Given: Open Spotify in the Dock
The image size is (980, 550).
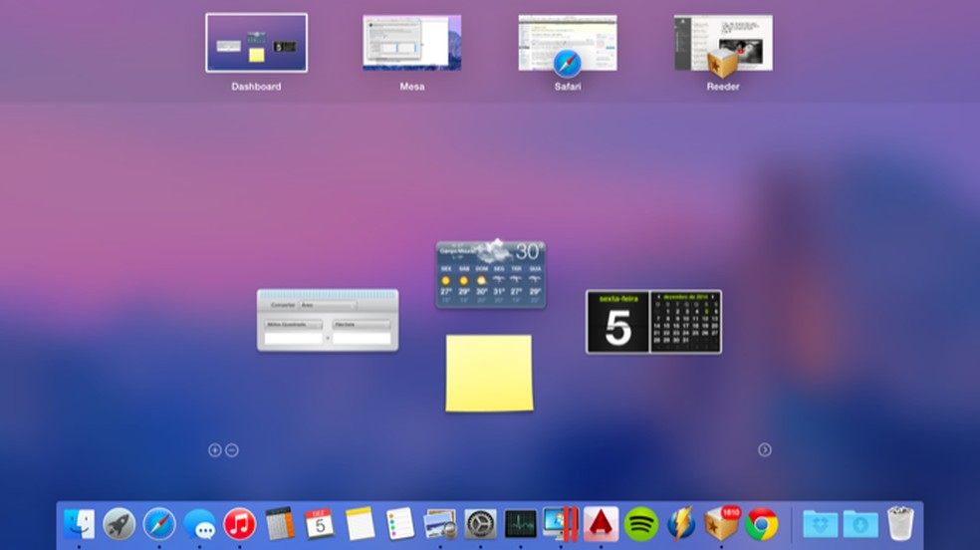Looking at the screenshot, I should click(640, 523).
